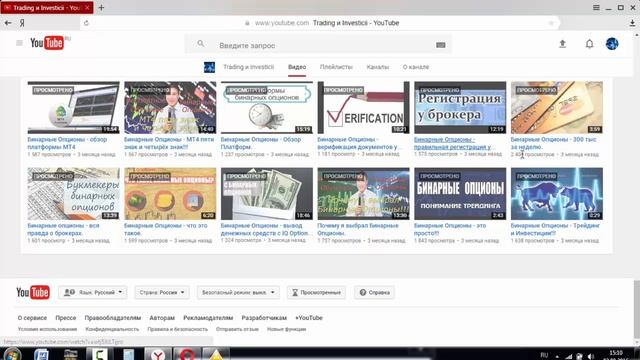640x360 pixels.
Task: Click footer link Авторам
Action: point(162,318)
